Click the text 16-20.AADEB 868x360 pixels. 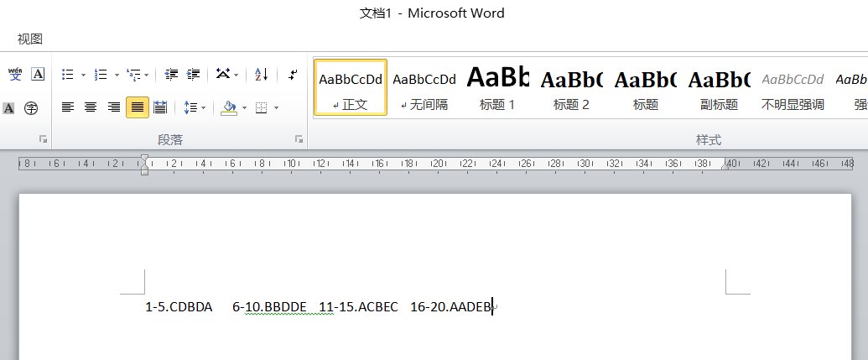450,307
